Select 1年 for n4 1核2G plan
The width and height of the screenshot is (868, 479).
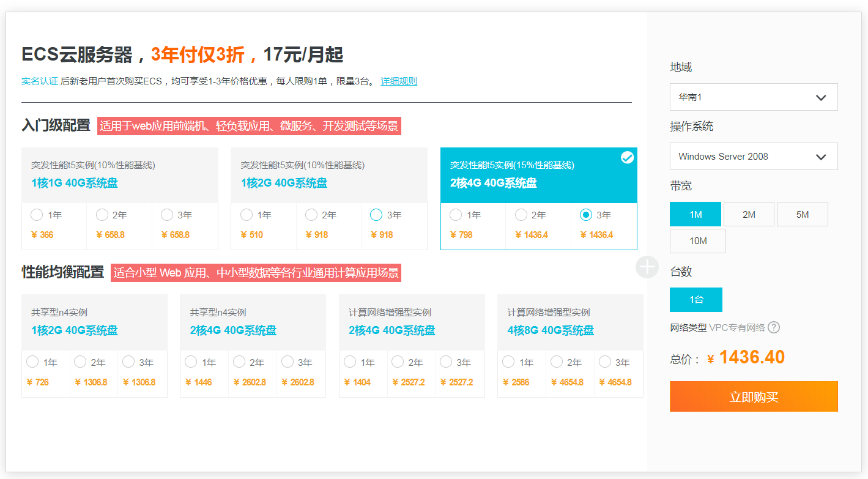click(x=32, y=362)
